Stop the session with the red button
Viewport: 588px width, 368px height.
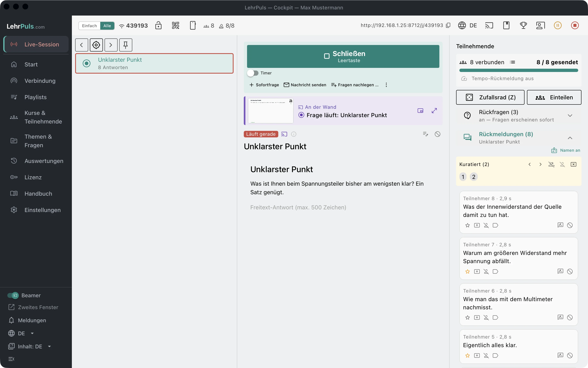pos(575,25)
